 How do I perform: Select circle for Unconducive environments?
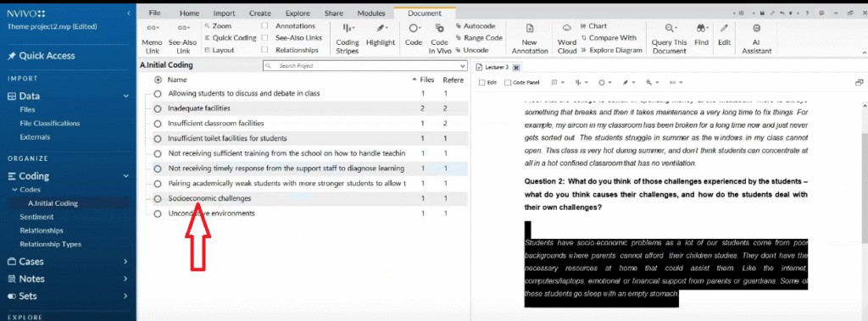158,213
